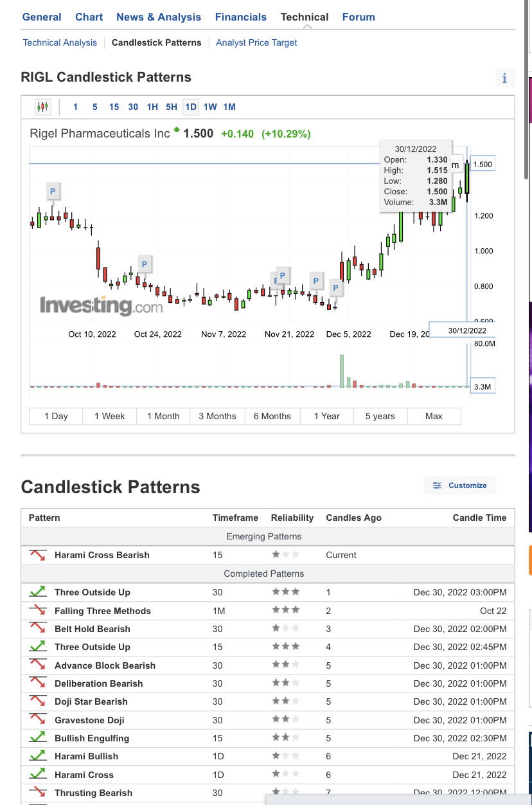The width and height of the screenshot is (532, 805).
Task: Switch to News & Analysis tab
Action: coord(159,17)
